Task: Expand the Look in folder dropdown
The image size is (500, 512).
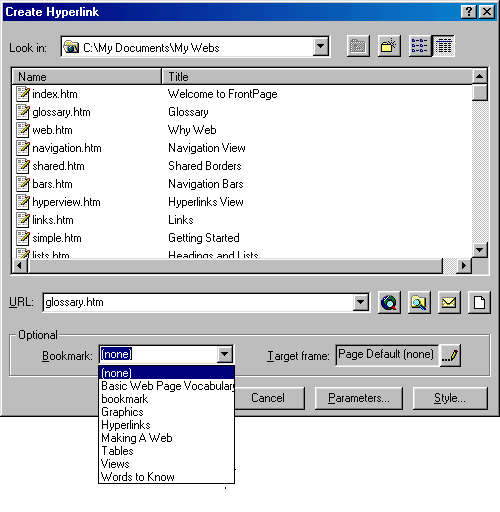Action: (321, 46)
